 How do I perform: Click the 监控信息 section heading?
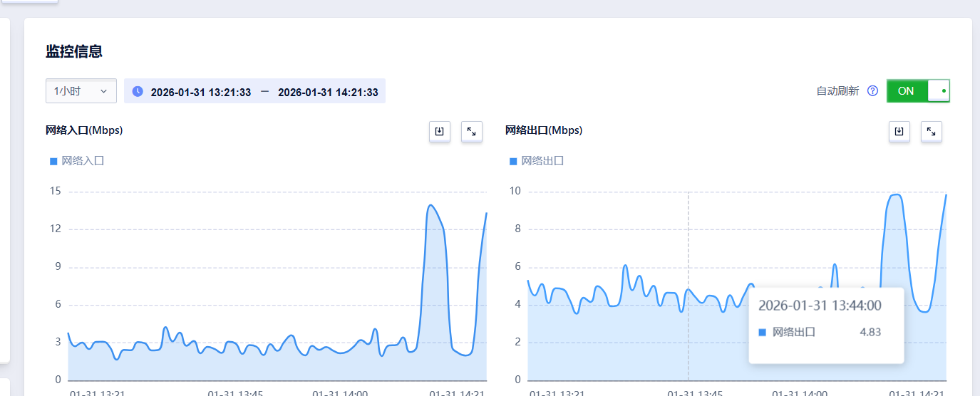click(74, 51)
